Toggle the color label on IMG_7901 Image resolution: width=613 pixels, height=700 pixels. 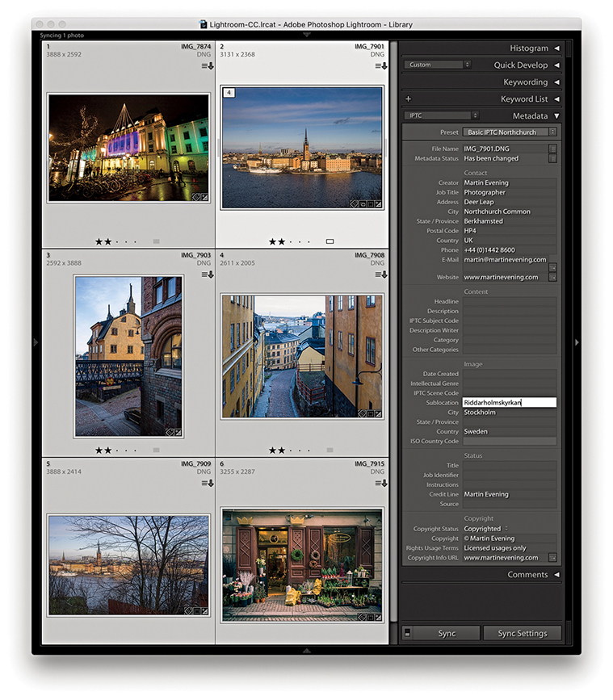330,241
